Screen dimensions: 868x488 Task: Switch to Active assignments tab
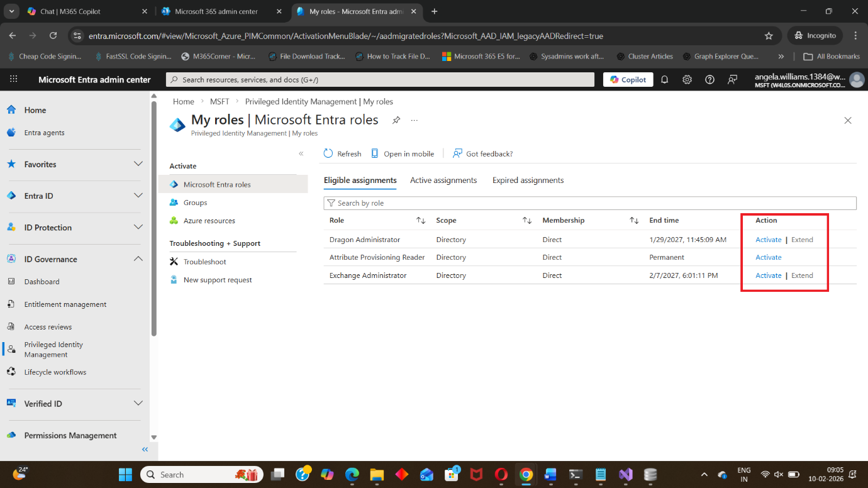tap(443, 180)
